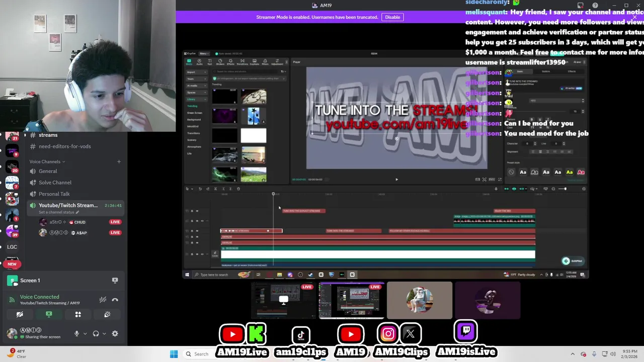Collapse the Library section in CapCut
The image size is (644, 362).
[x=196, y=99]
